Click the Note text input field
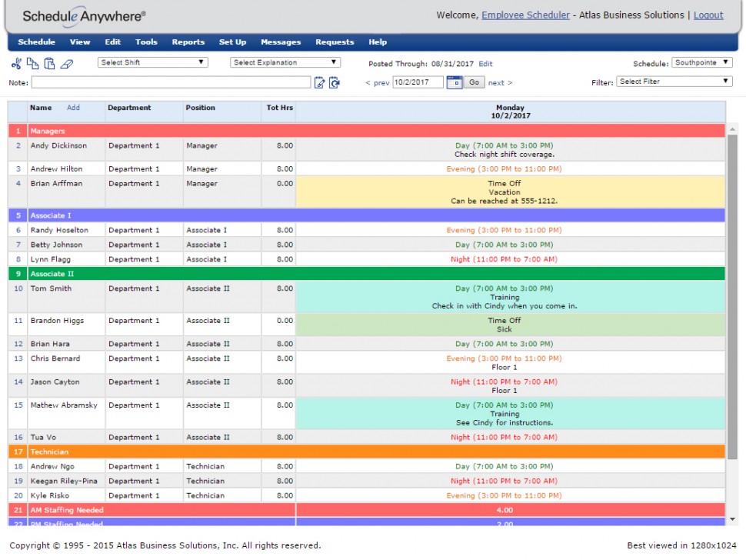Screen dimensions: 746x560 [x=172, y=82]
